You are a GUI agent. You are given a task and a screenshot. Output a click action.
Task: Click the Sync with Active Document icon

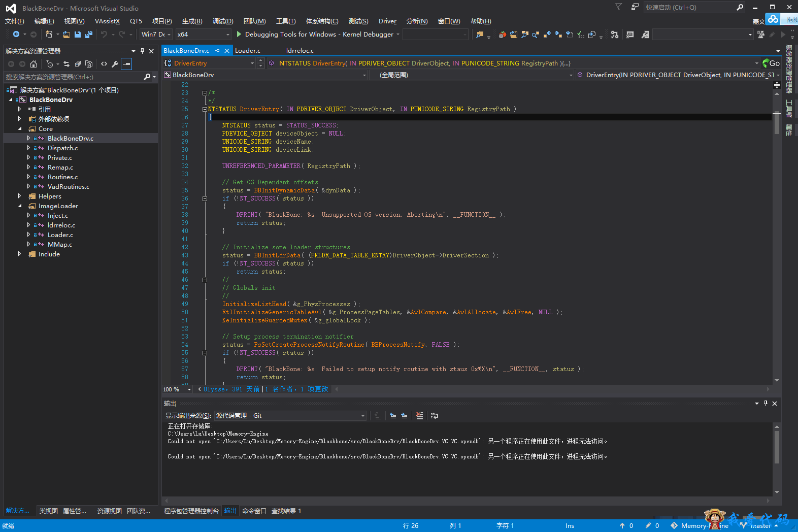point(66,64)
